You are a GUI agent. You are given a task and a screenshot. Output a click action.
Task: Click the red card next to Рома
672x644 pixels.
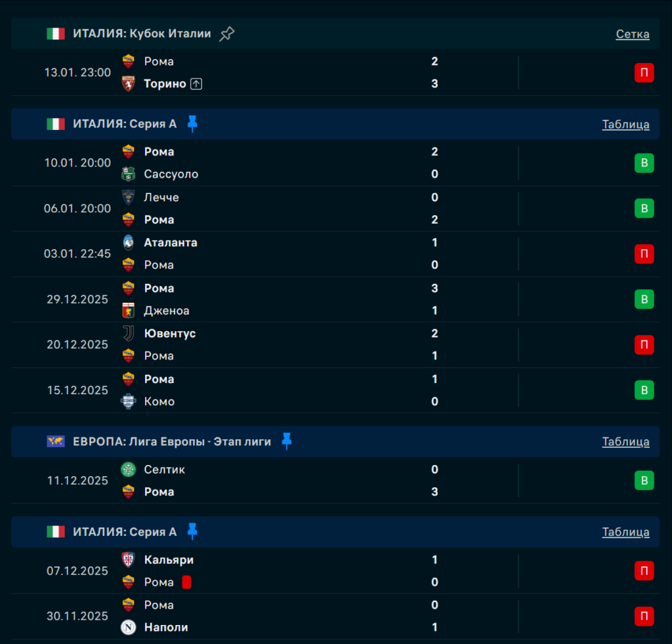point(186,582)
